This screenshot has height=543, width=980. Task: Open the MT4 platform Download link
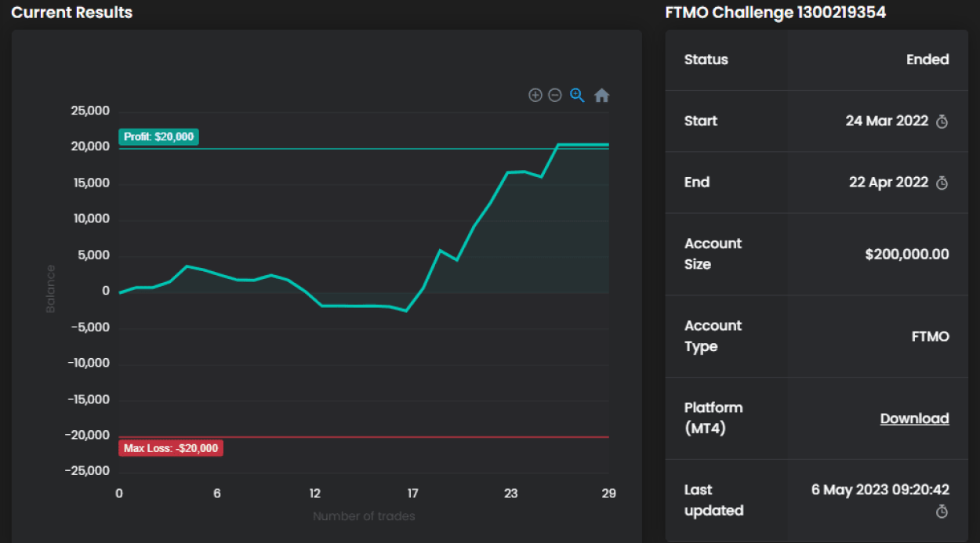(914, 418)
